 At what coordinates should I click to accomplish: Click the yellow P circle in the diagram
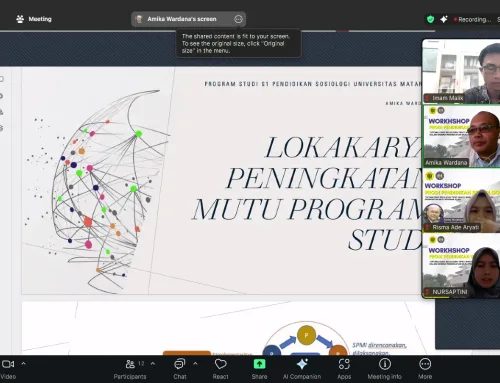pos(306,335)
